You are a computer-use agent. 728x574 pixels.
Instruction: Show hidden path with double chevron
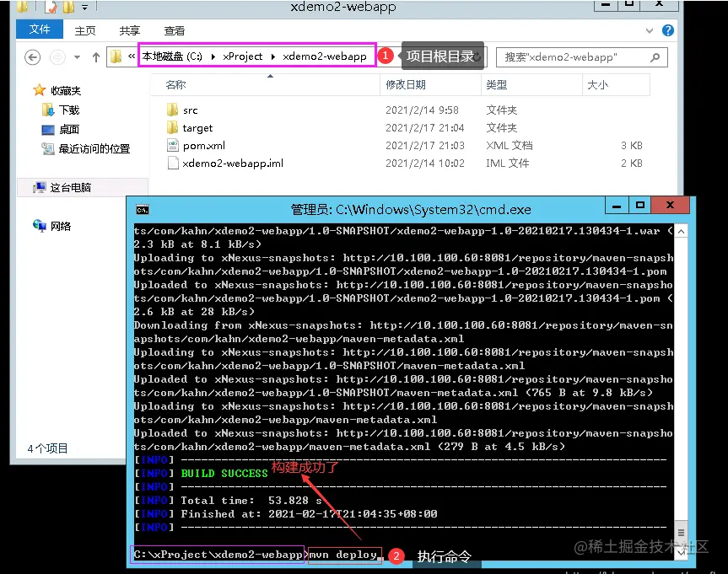(132, 56)
